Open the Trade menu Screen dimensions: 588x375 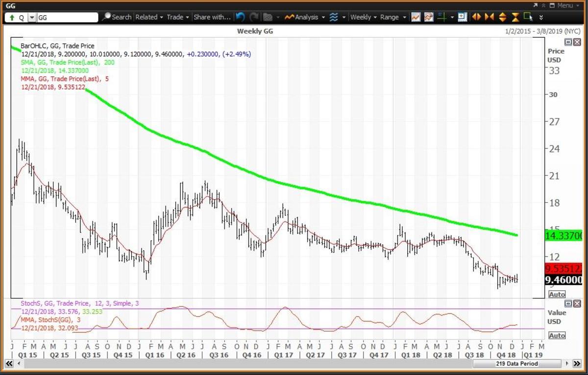click(177, 17)
